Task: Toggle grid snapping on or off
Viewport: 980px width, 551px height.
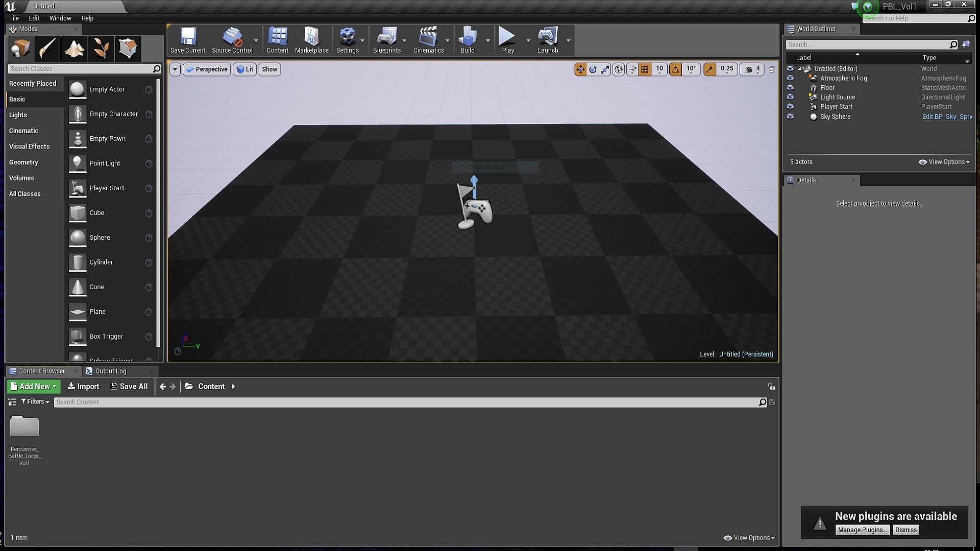Action: [x=645, y=69]
